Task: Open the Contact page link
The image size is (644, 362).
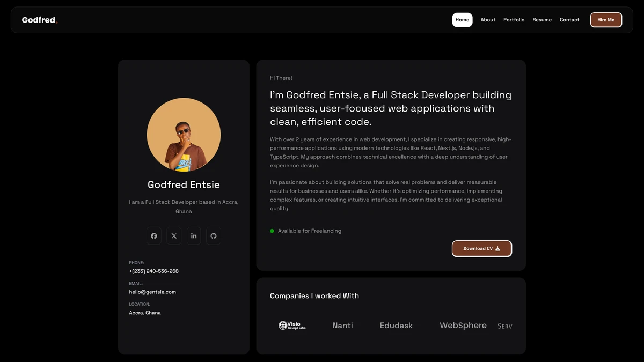Action: coord(569,20)
